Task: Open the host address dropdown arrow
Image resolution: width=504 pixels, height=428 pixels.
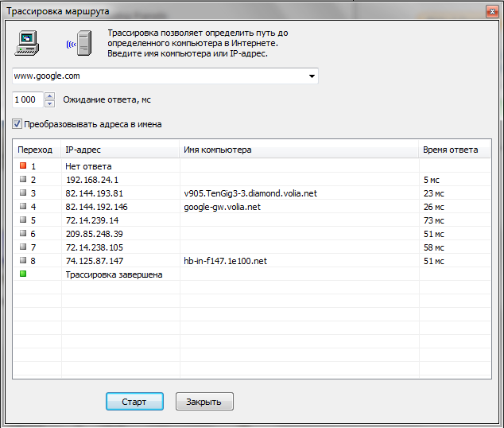Action: click(311, 76)
